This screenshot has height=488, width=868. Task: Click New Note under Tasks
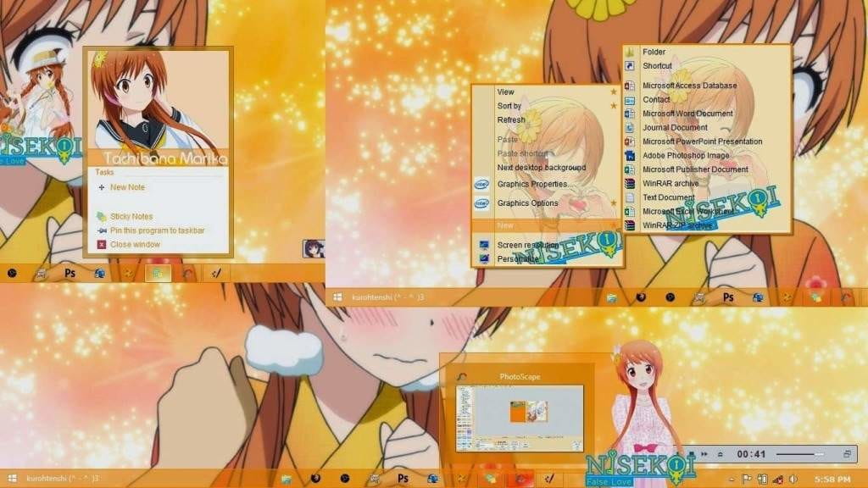[125, 186]
